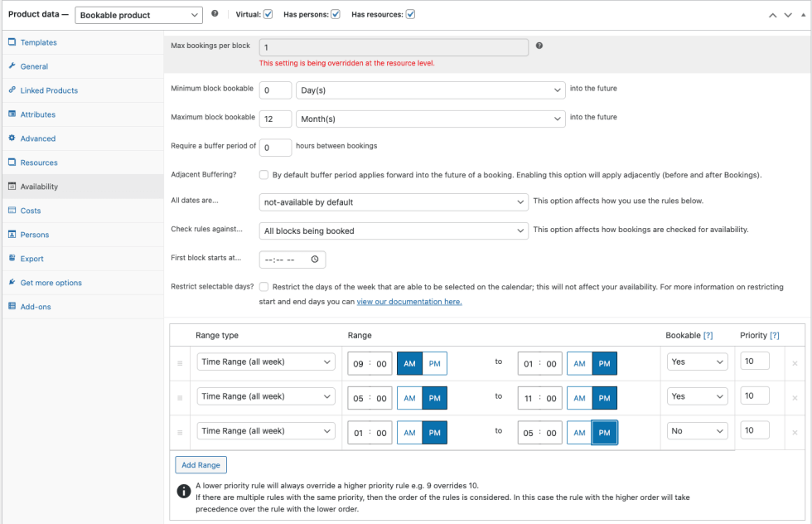This screenshot has height=524, width=812.
Task: Set second range start time to AM
Action: point(409,398)
